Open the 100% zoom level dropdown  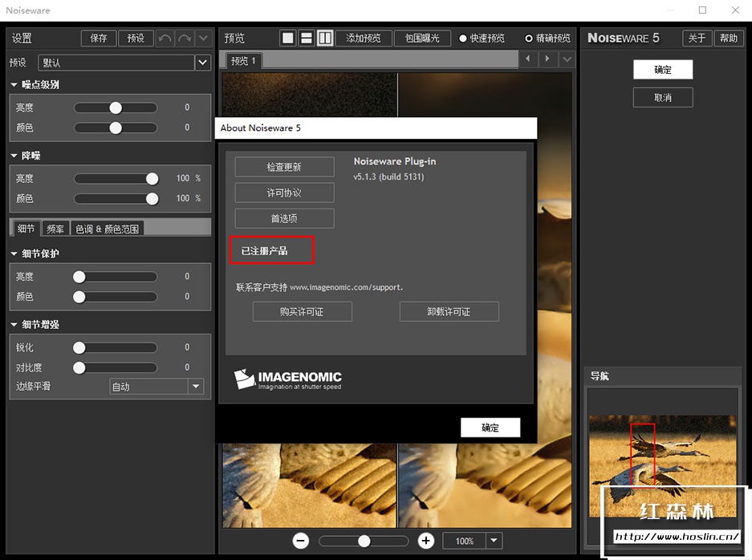(494, 541)
